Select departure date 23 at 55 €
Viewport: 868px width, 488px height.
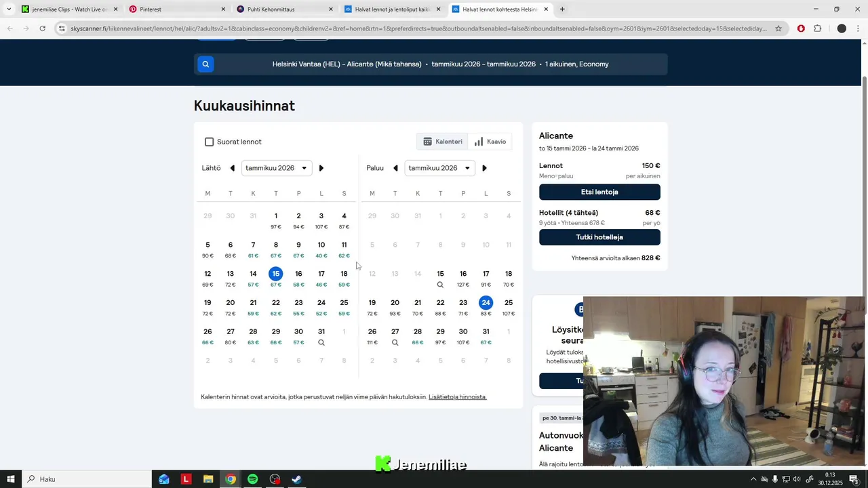click(x=298, y=307)
